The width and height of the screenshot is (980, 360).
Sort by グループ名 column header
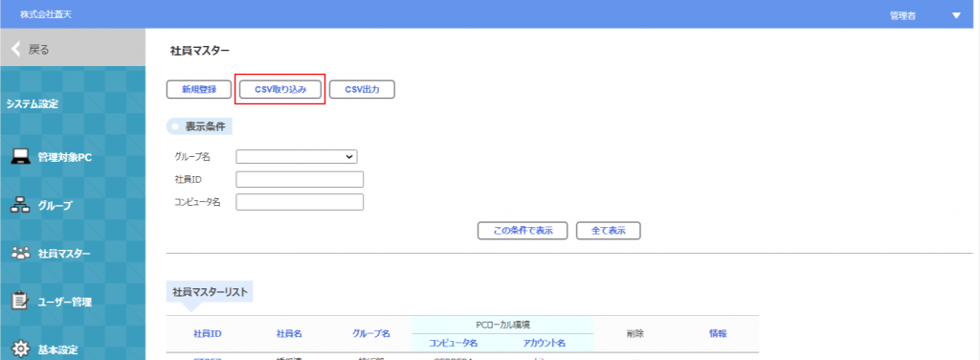click(370, 334)
